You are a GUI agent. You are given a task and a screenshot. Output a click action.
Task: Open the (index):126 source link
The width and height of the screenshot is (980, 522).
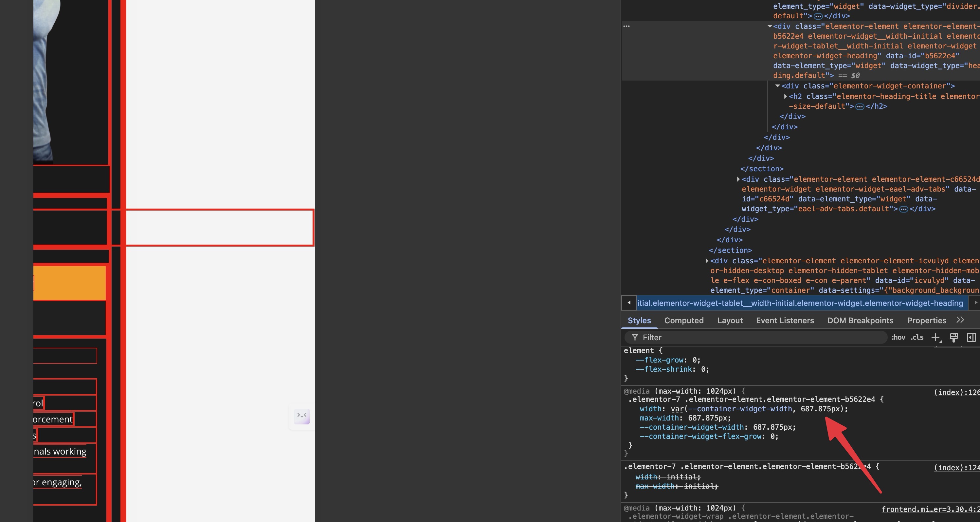pyautogui.click(x=956, y=393)
